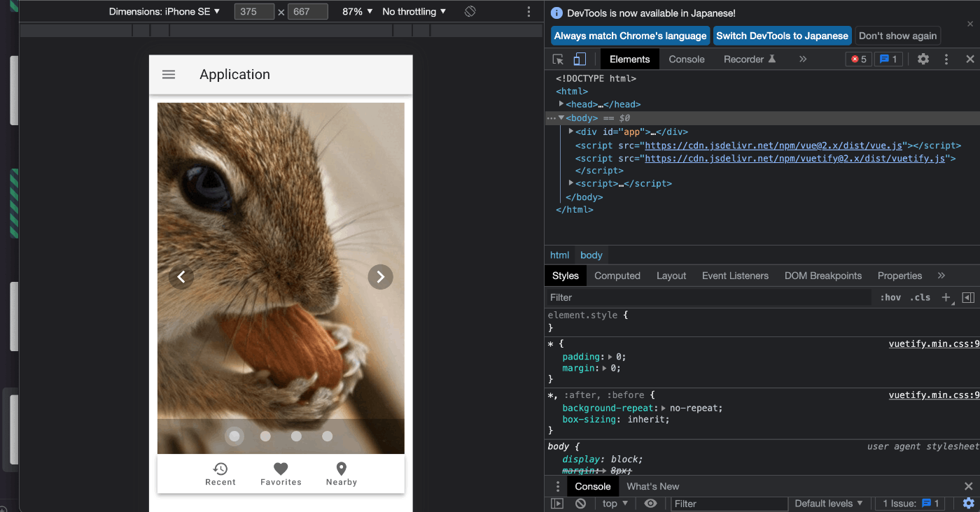The height and width of the screenshot is (512, 980).
Task: Select the What's New drawer tab
Action: (x=653, y=487)
